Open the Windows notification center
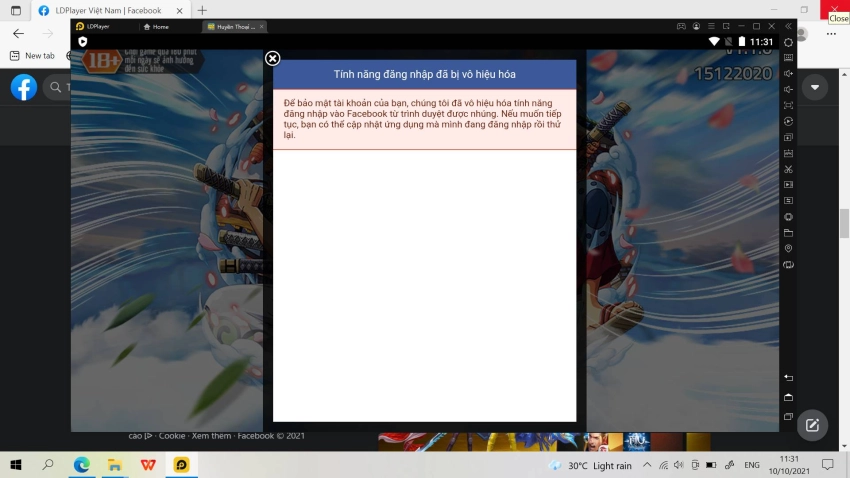Image resolution: width=850 pixels, height=478 pixels. coord(827,464)
